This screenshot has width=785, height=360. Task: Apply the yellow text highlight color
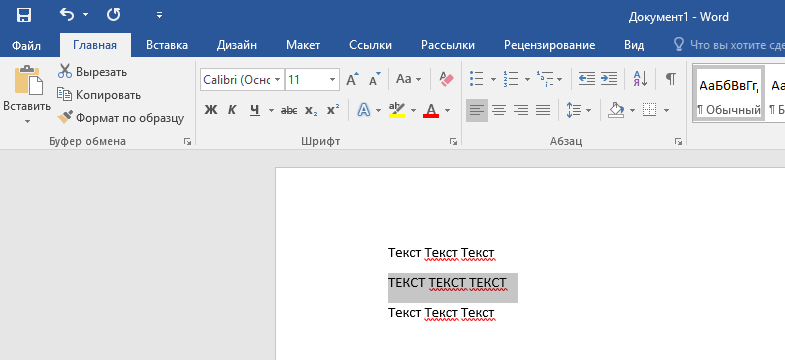(397, 110)
